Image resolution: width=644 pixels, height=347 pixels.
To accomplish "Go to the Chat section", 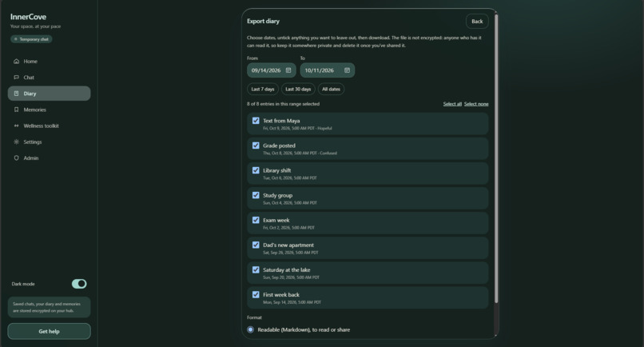I will pos(50,78).
